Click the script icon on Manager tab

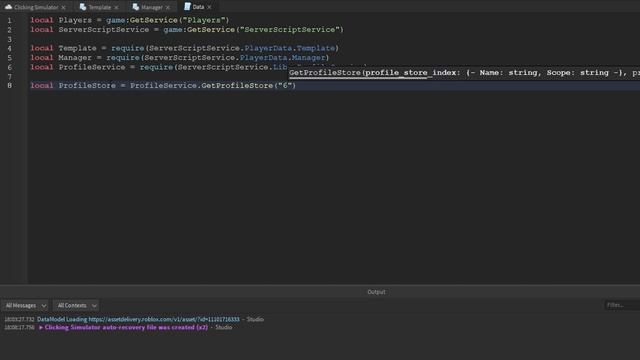(x=136, y=7)
